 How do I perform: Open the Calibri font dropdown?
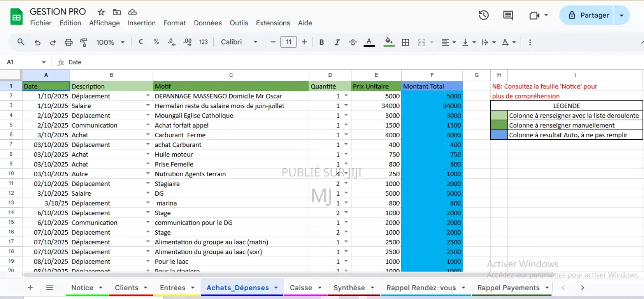[239, 42]
